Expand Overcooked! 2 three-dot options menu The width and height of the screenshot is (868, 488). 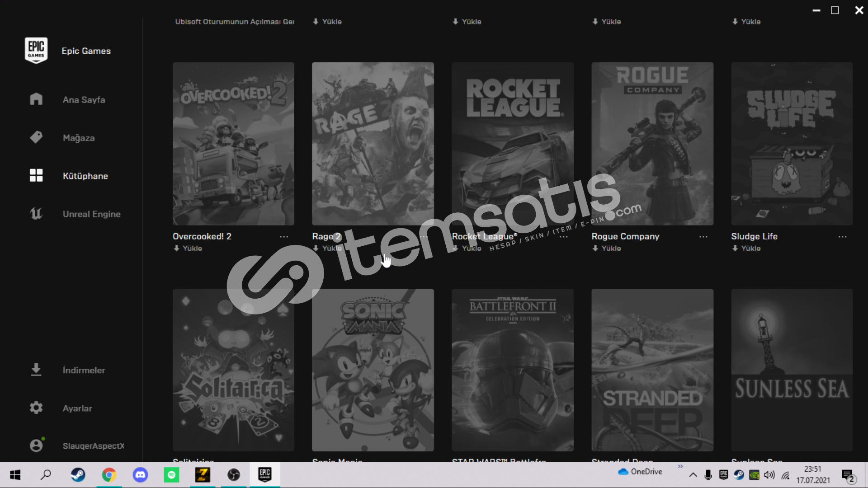click(x=284, y=237)
